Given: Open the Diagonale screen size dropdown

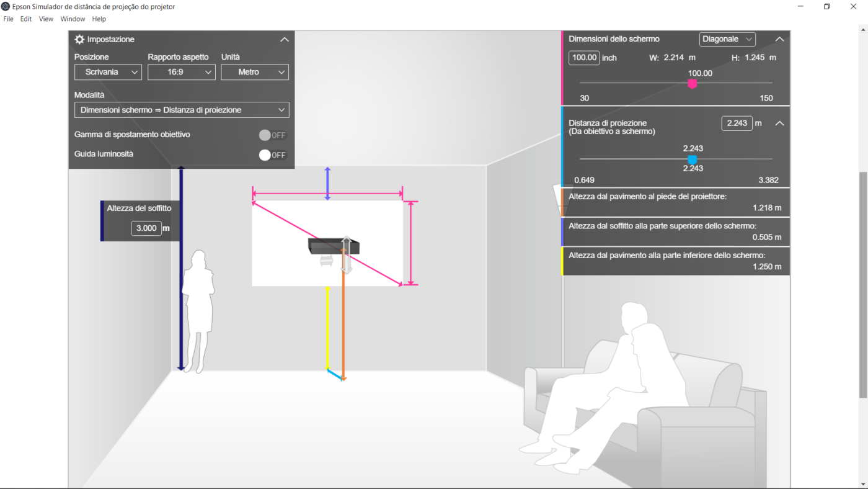Looking at the screenshot, I should tap(727, 39).
